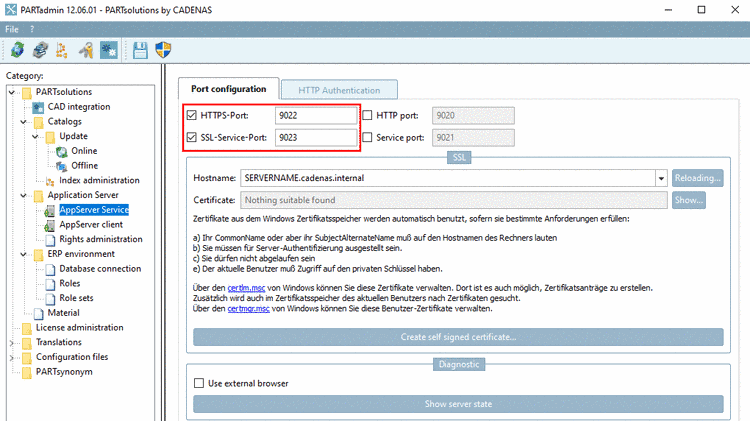Click the Database connection page icon

(50, 269)
